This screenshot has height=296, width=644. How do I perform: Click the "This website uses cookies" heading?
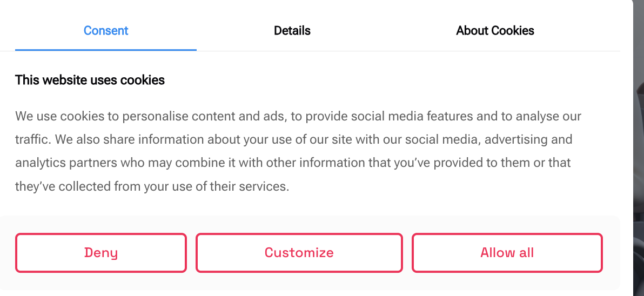(90, 80)
